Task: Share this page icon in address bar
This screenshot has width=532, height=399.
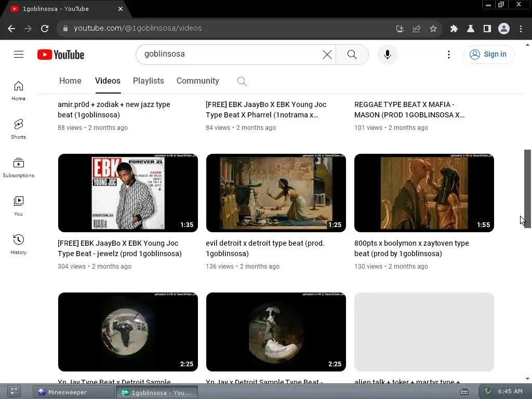Action: click(417, 29)
